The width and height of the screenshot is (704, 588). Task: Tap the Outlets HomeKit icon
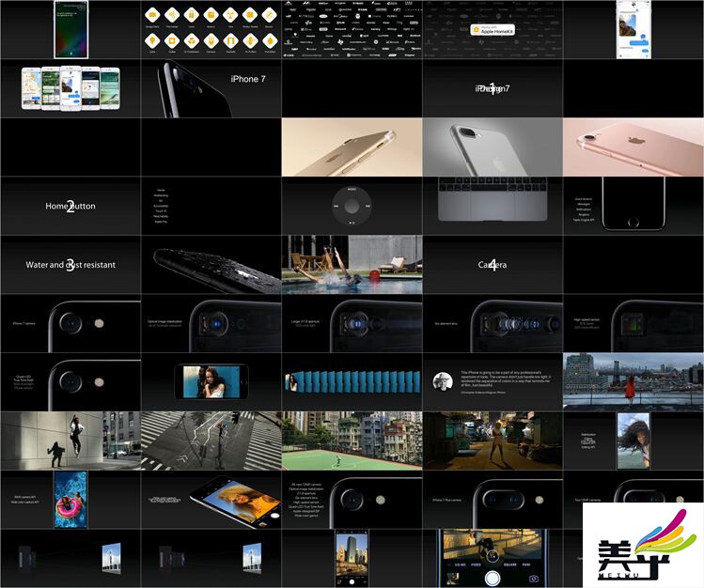point(172,40)
